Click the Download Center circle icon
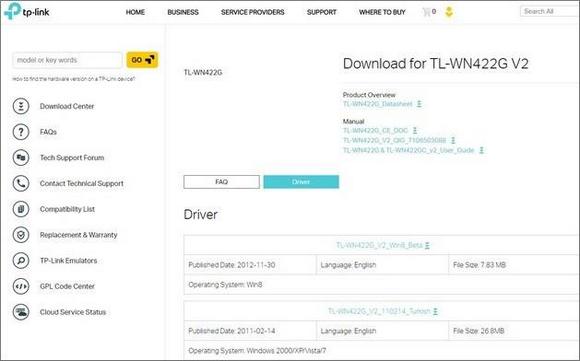The image size is (580, 361). click(21, 106)
